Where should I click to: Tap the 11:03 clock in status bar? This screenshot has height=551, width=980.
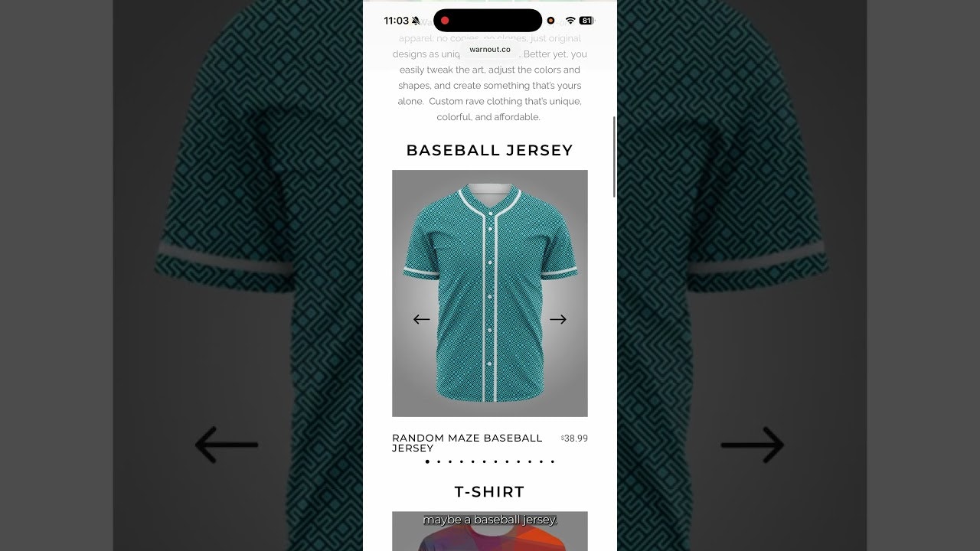(x=396, y=21)
